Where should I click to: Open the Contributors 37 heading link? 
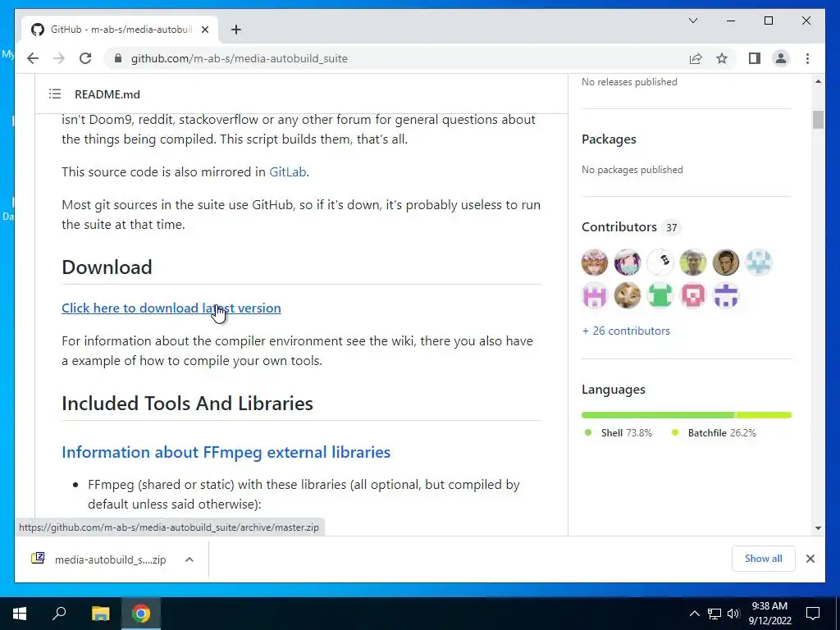(631, 227)
